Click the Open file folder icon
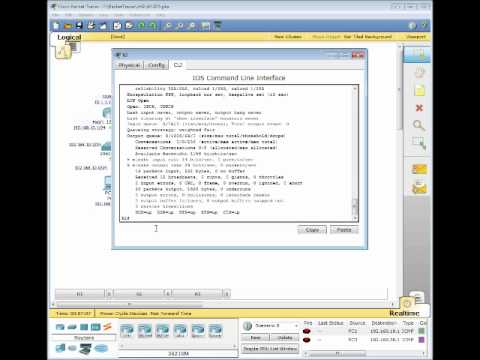This screenshot has height=360, width=480. (68, 25)
